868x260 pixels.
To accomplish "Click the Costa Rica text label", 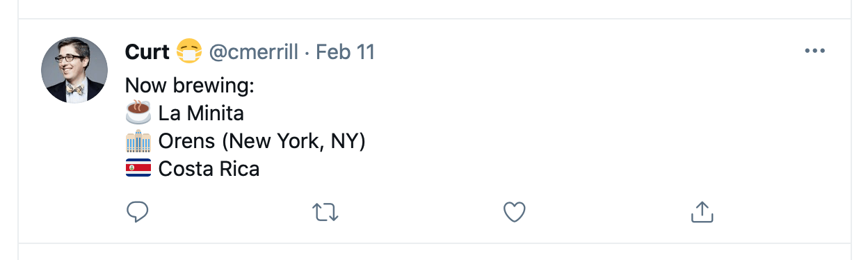I will (x=209, y=169).
